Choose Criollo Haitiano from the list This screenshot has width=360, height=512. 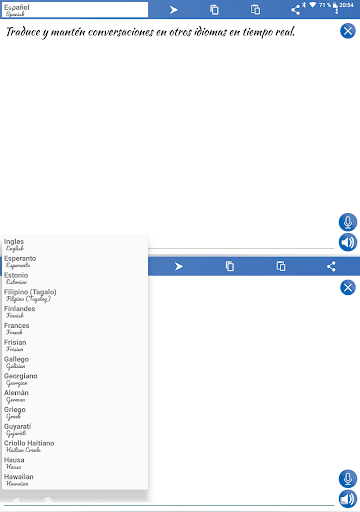pyautogui.click(x=75, y=446)
